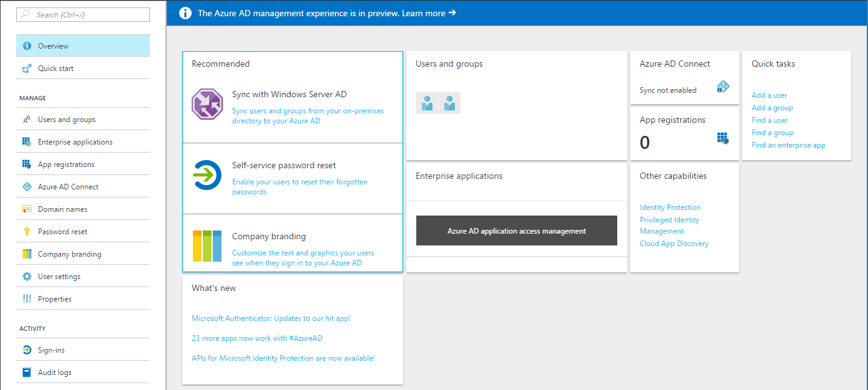Go to Audit logs in the Activity section

point(55,373)
